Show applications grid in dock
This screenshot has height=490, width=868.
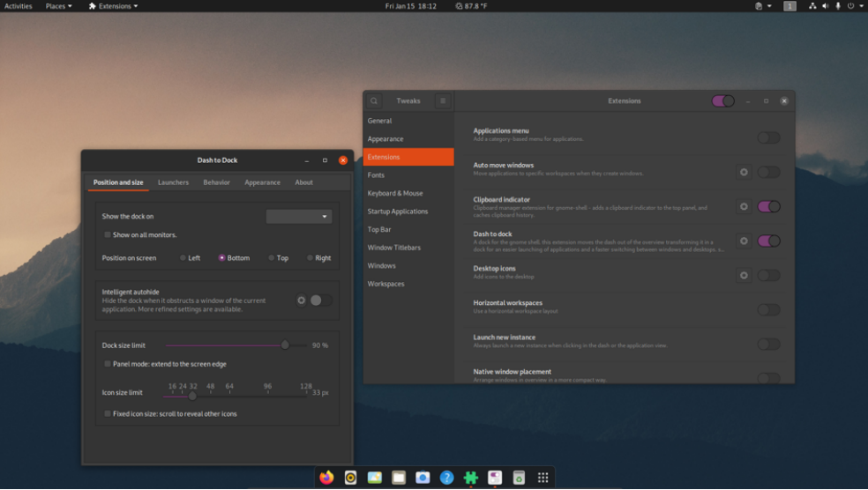point(543,478)
